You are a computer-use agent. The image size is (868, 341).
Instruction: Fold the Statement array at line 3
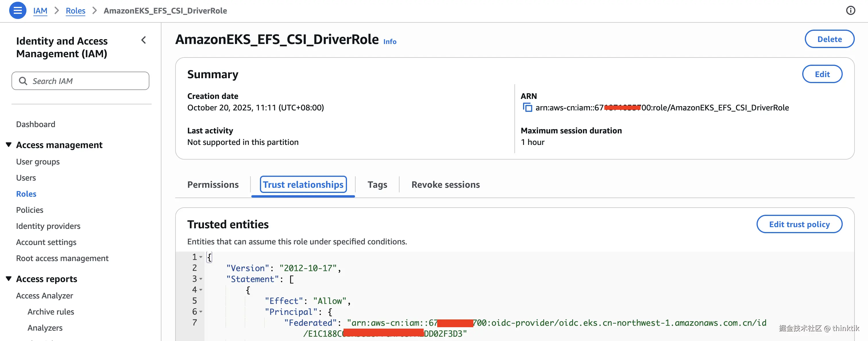pyautogui.click(x=201, y=279)
